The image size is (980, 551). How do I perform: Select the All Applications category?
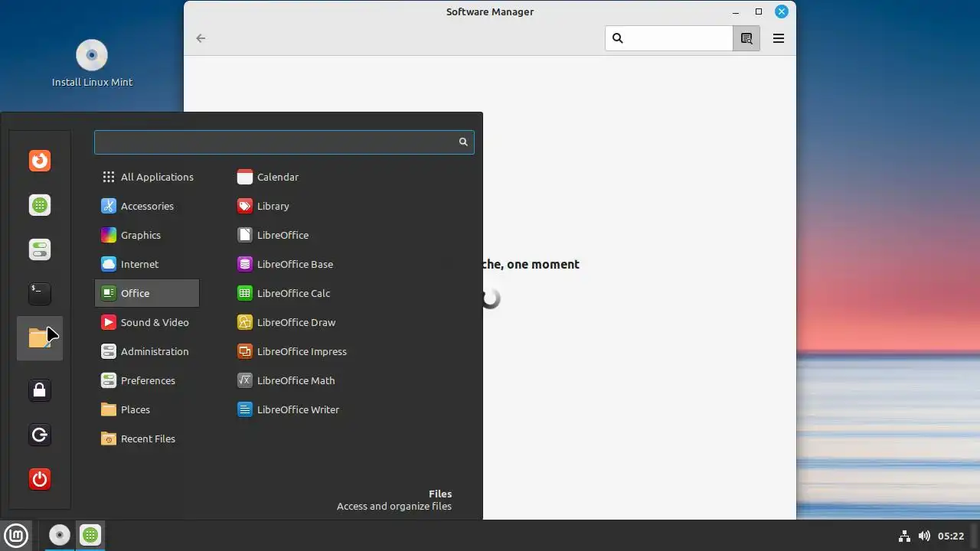click(147, 177)
